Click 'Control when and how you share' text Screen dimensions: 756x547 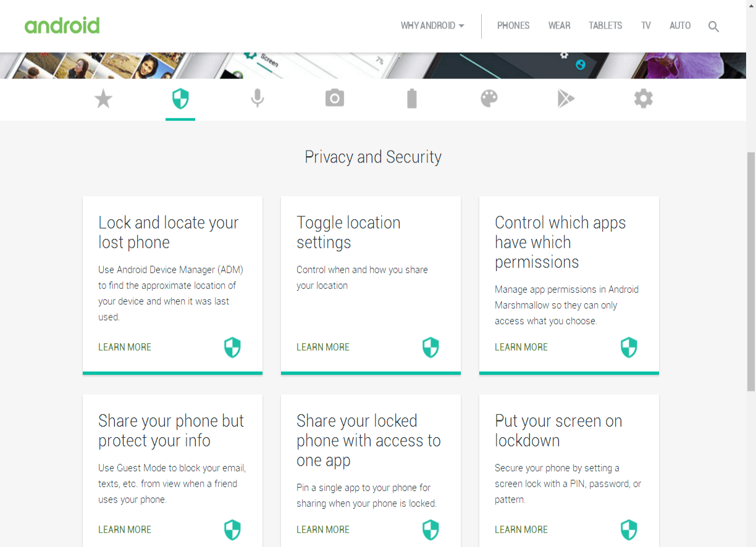(x=362, y=278)
